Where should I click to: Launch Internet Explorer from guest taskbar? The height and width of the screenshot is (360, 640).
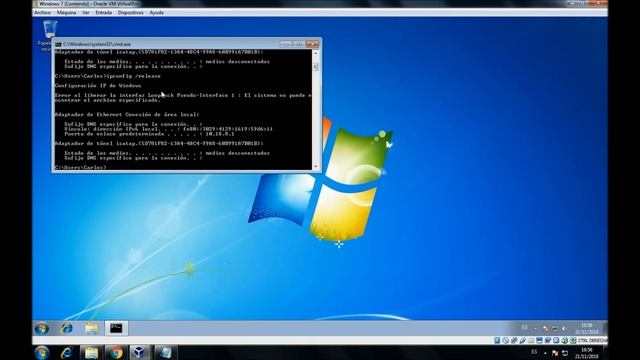tap(67, 328)
